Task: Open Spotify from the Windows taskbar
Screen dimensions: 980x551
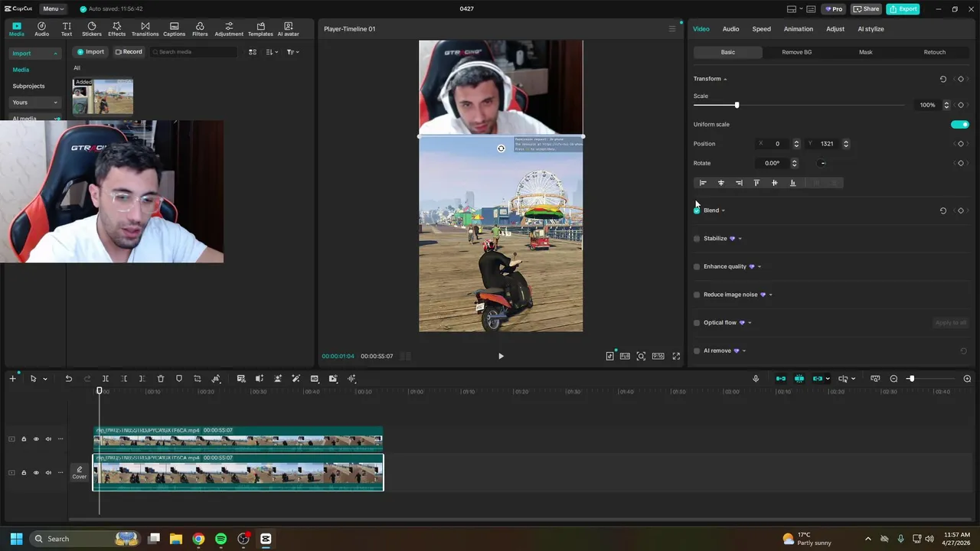Action: (x=220, y=539)
